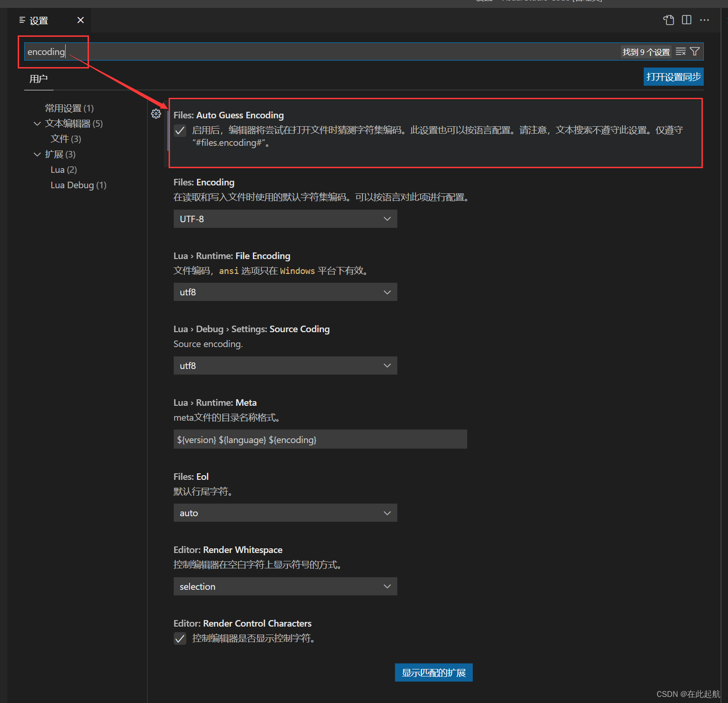Open Lua Debug Source Coding dropdown
The width and height of the screenshot is (728, 703).
click(x=285, y=366)
